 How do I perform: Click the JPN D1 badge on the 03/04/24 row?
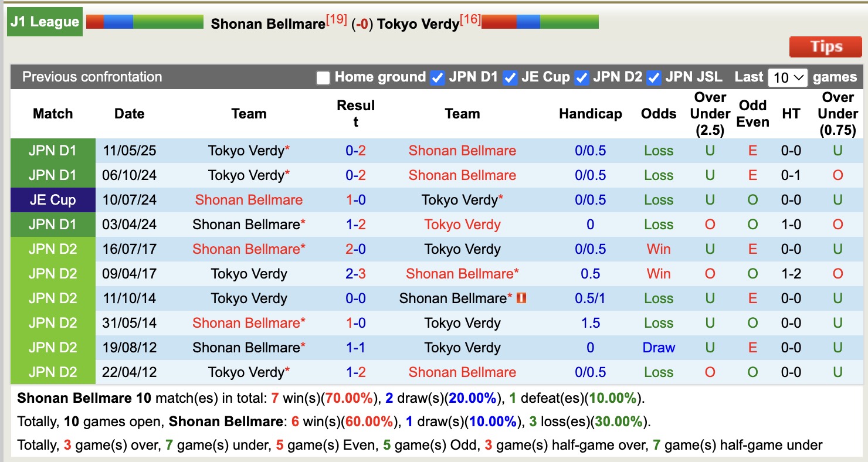point(52,224)
